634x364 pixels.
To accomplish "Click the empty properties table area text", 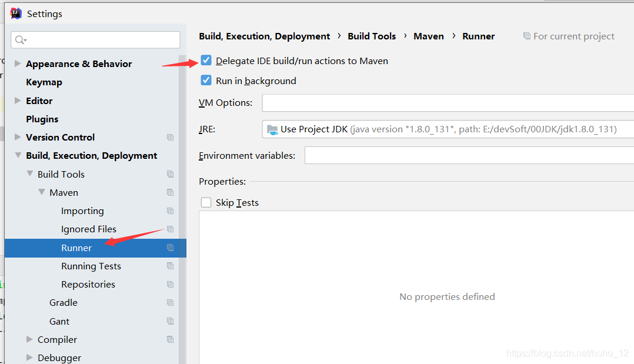I will pyautogui.click(x=447, y=296).
